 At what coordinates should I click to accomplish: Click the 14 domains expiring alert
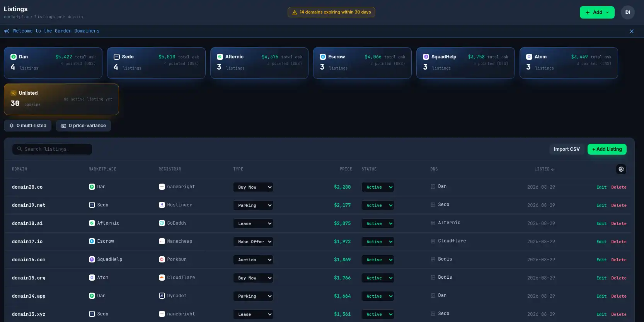pyautogui.click(x=331, y=12)
